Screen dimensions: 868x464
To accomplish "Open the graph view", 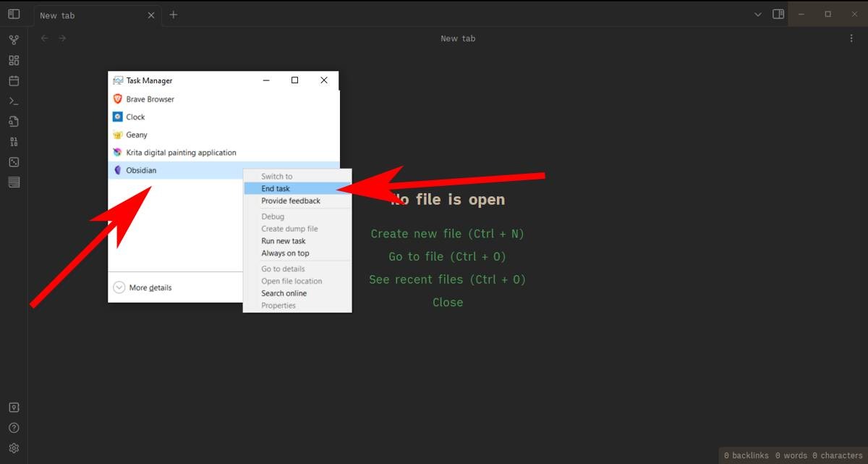I will tap(14, 39).
